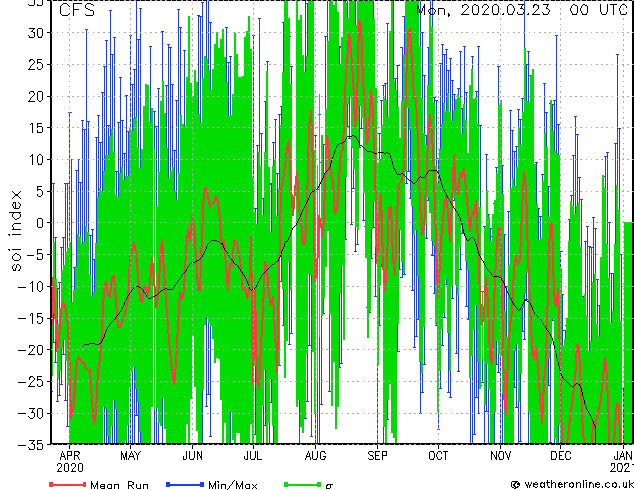Click the date header 'Mon, 2020.03.23'
This screenshot has width=634, height=490.
[483, 10]
